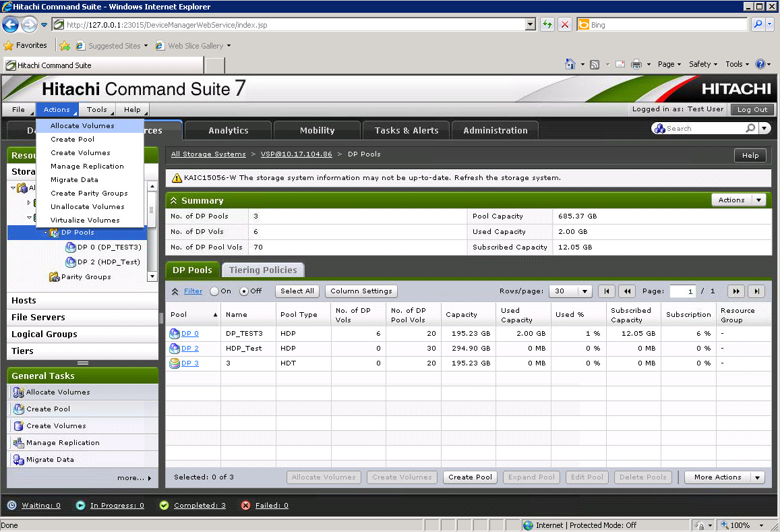Click the Print icon in command bar
The image size is (780, 532).
(x=636, y=64)
